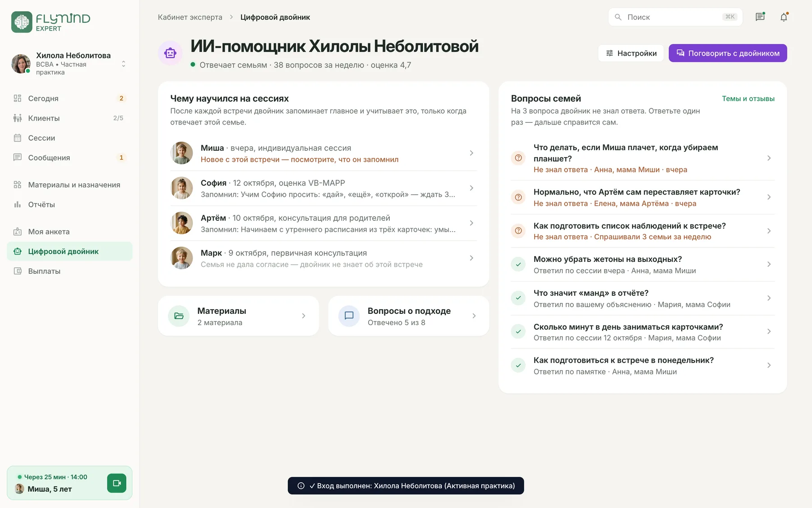This screenshot has width=812, height=508.
Task: Open София session row chevron
Action: click(x=471, y=188)
